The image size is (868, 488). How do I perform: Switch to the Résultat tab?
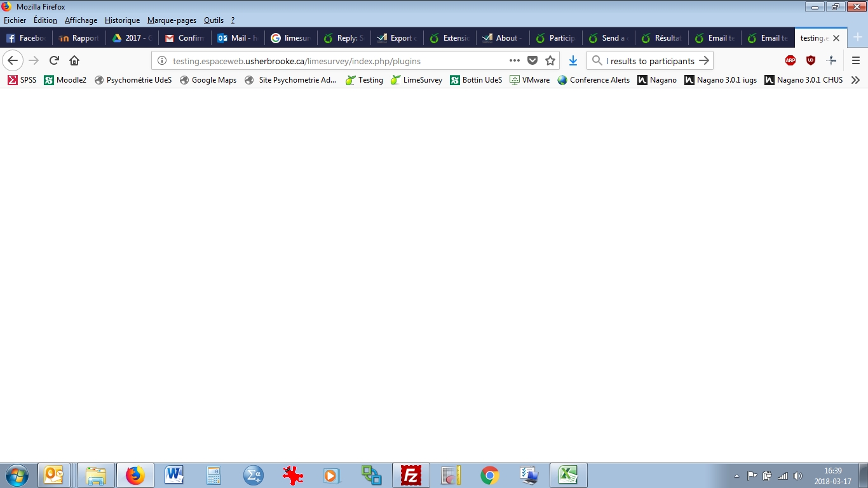(661, 38)
